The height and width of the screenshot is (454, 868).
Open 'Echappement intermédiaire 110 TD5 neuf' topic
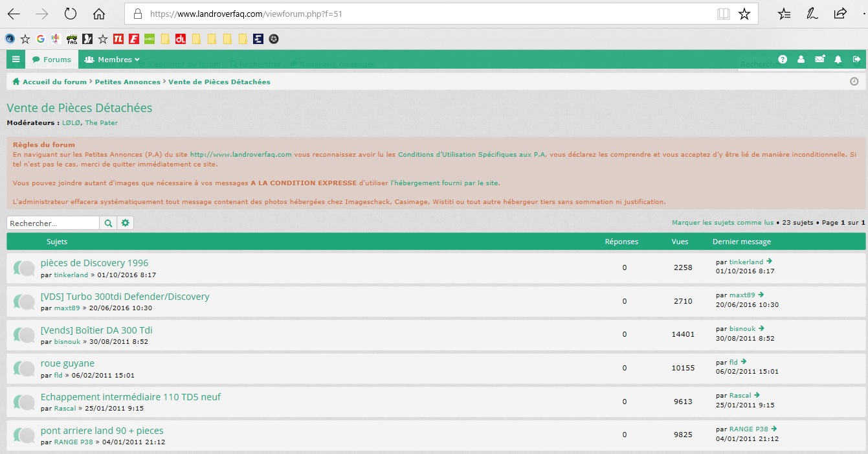[131, 397]
